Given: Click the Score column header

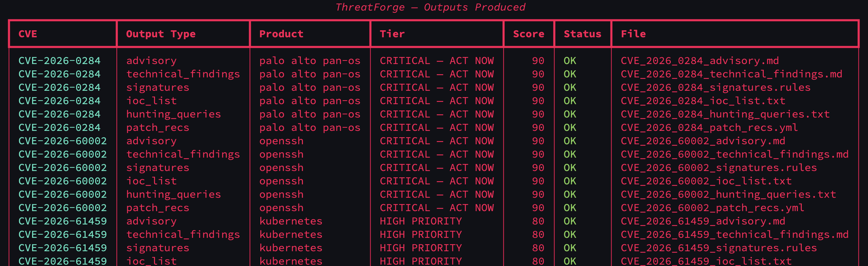Looking at the screenshot, I should click(528, 34).
